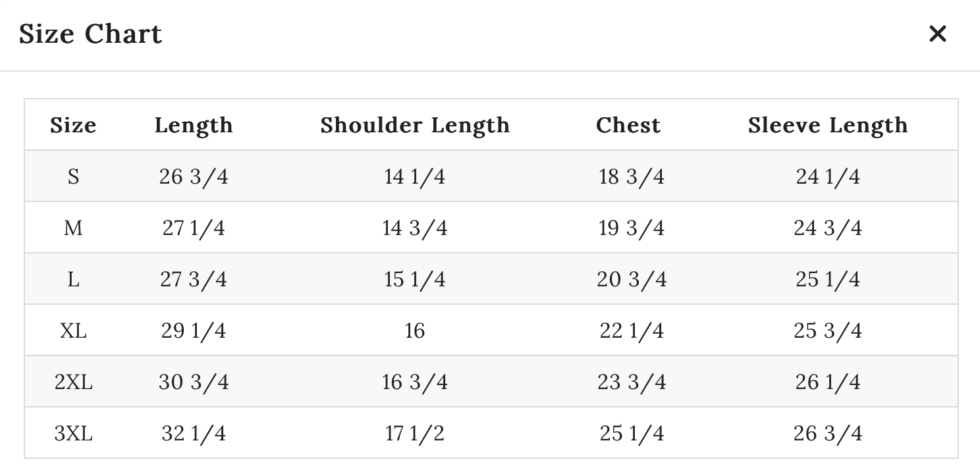The height and width of the screenshot is (474, 980).
Task: Click the 16 shoulder length value for XL
Action: [414, 330]
